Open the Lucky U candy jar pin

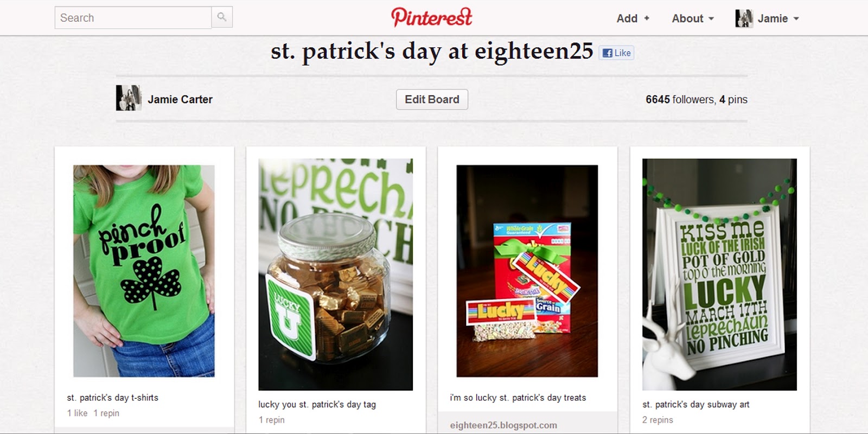(335, 274)
